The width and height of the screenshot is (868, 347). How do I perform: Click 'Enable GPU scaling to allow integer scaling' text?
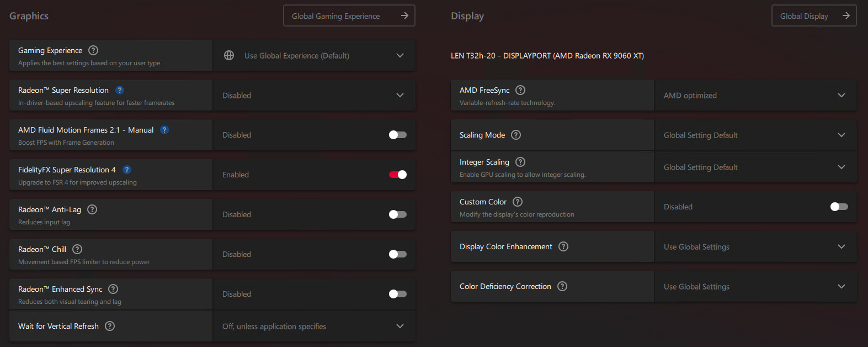[x=523, y=175]
